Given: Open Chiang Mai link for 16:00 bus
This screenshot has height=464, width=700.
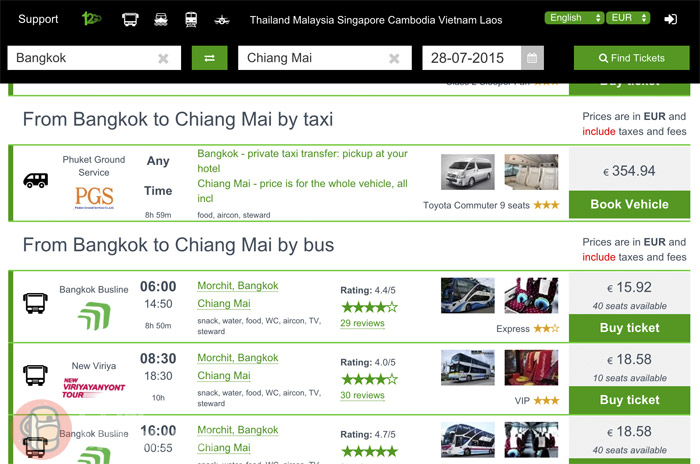Looking at the screenshot, I should 224,448.
